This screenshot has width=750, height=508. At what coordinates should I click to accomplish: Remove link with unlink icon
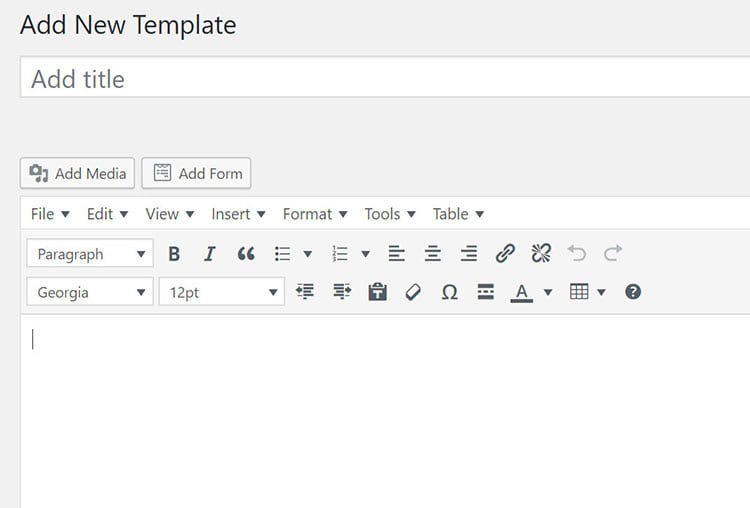[541, 254]
